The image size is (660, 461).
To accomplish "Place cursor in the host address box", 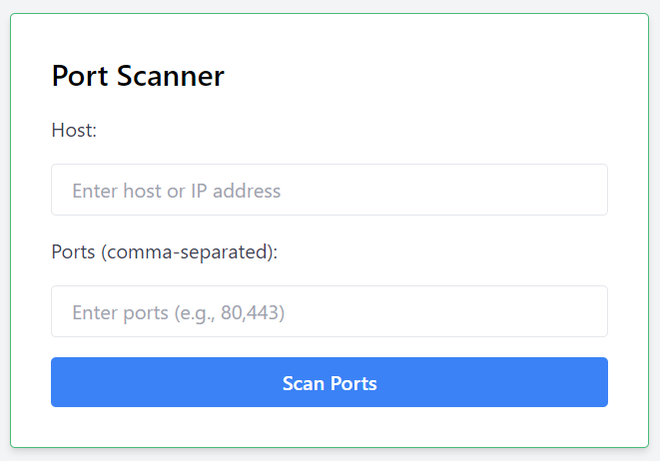I will pyautogui.click(x=329, y=190).
